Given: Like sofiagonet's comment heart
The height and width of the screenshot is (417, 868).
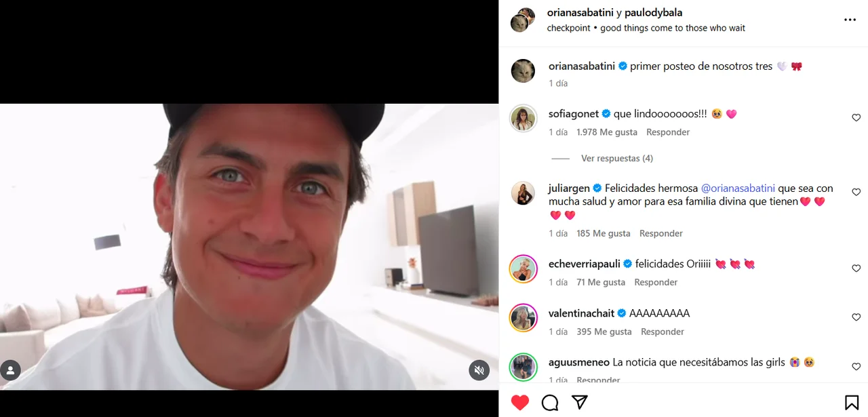Looking at the screenshot, I should click(856, 118).
